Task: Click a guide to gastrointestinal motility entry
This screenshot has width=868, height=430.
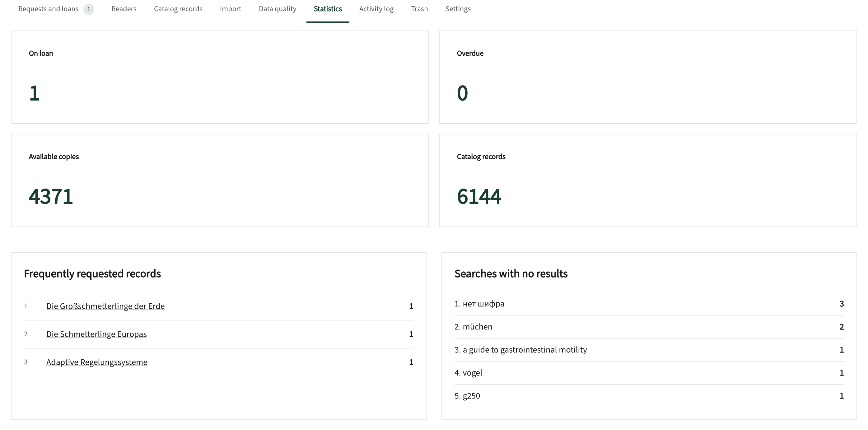Action: tap(525, 350)
